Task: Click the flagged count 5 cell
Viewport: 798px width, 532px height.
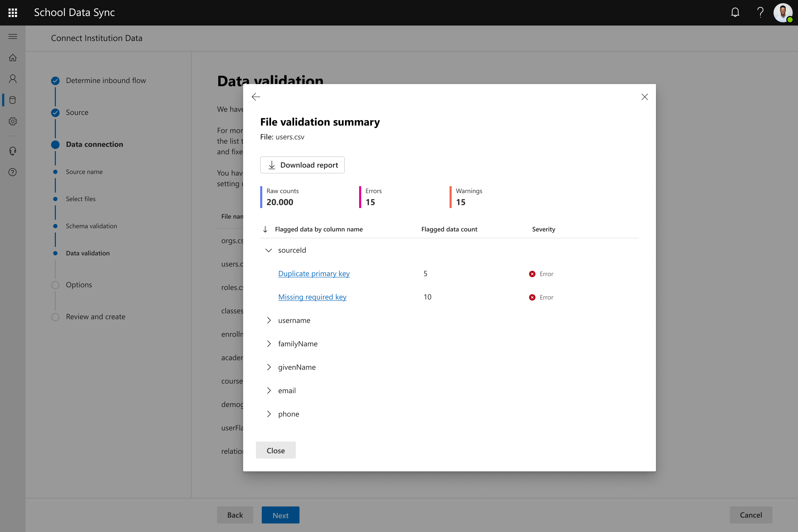Action: (x=425, y=273)
